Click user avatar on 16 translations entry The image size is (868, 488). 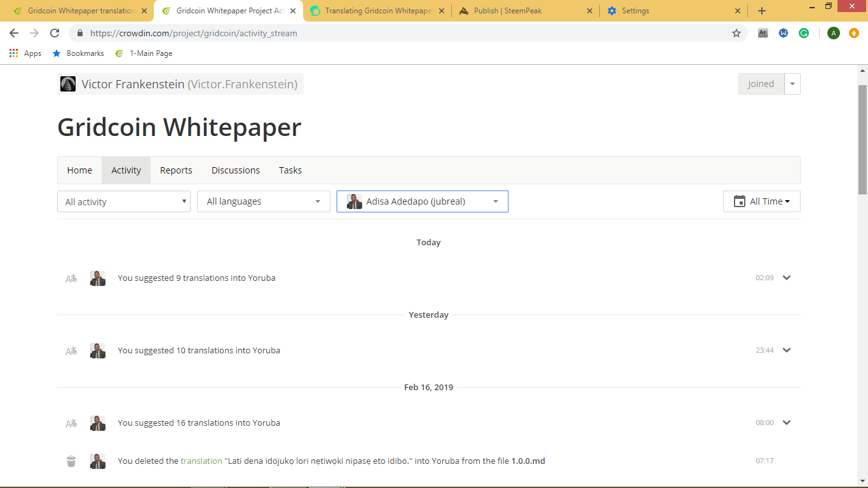tap(98, 423)
